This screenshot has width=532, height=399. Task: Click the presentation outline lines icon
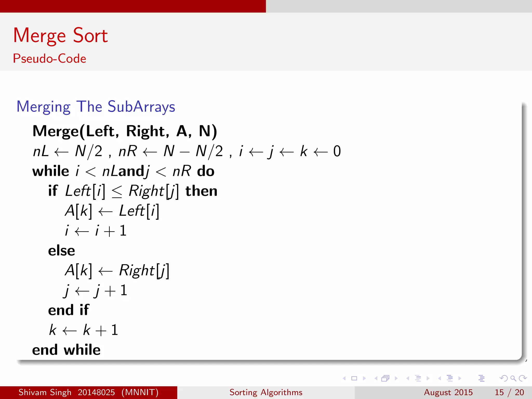pyautogui.click(x=482, y=378)
